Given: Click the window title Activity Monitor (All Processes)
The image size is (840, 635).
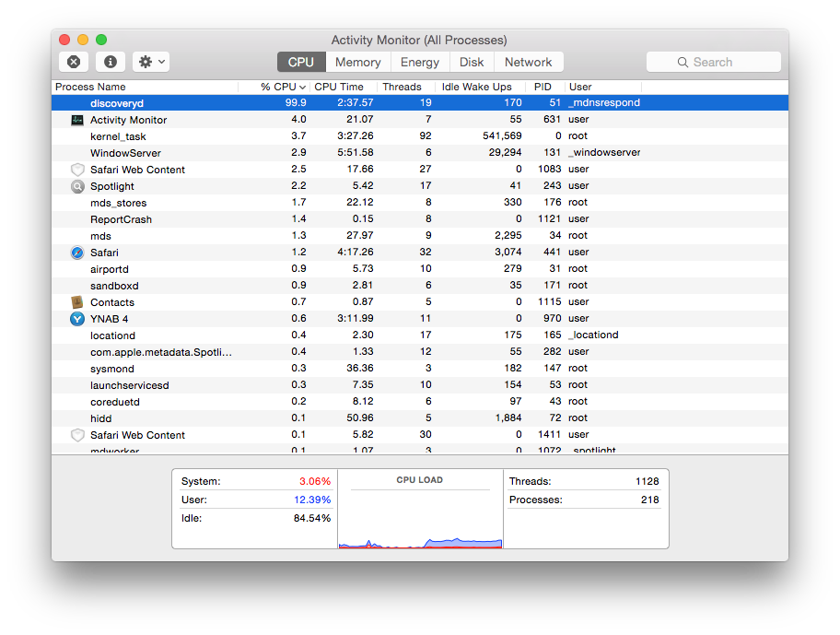Looking at the screenshot, I should (x=419, y=41).
